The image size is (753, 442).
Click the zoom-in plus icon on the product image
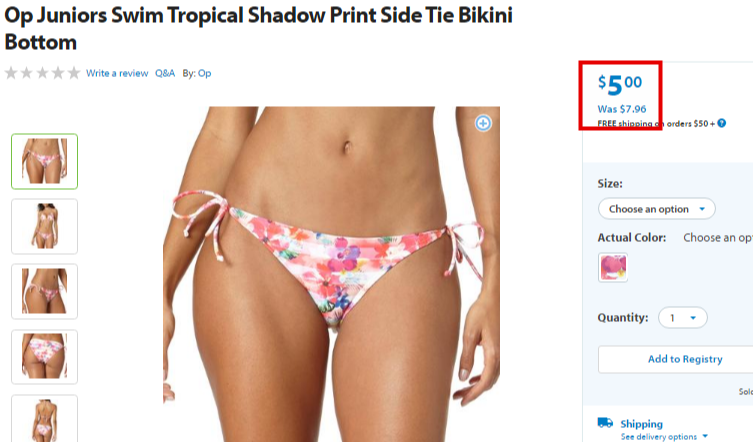tap(483, 123)
